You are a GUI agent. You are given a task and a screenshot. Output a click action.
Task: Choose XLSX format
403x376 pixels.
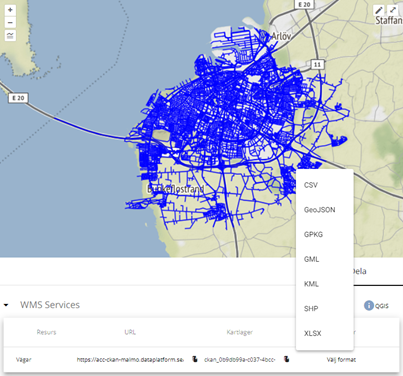click(324, 333)
